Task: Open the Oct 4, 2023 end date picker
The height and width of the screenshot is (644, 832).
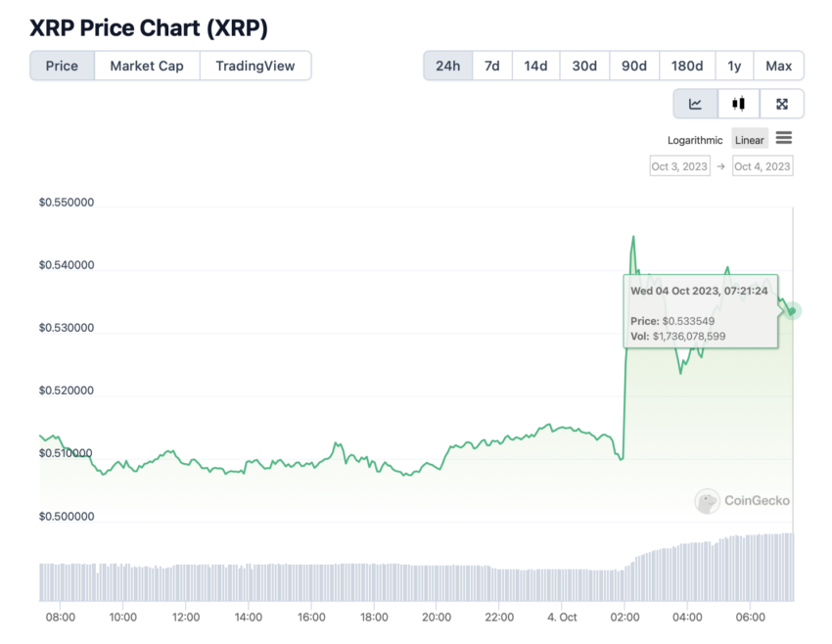Action: tap(763, 166)
